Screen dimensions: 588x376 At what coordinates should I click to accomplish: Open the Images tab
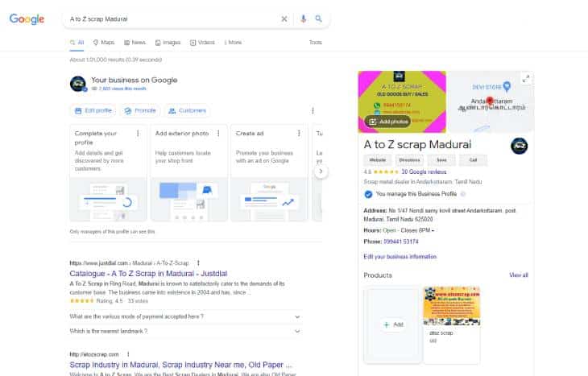point(168,43)
